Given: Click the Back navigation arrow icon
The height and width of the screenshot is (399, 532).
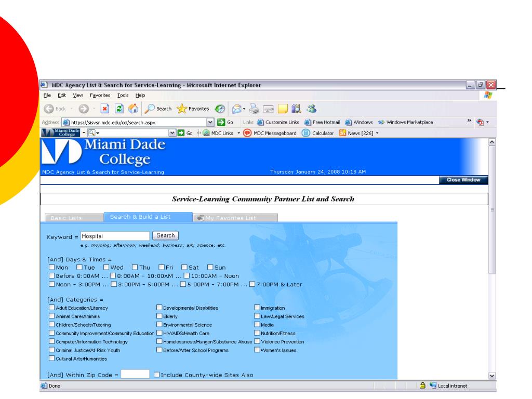Looking at the screenshot, I should [x=49, y=109].
